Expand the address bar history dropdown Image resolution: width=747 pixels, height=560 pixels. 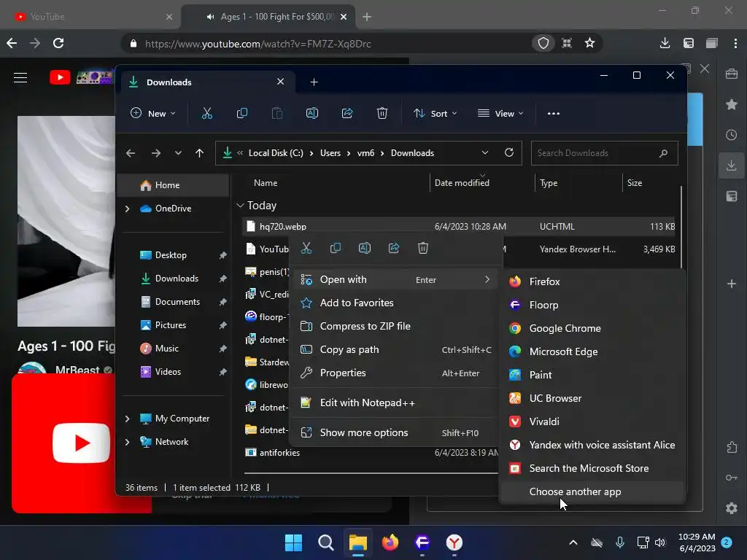point(485,153)
